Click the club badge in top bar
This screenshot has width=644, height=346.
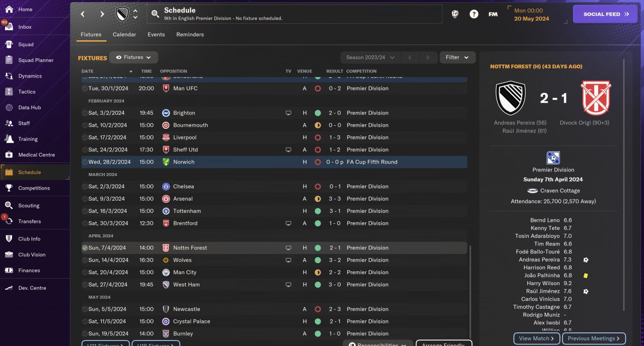click(x=122, y=14)
